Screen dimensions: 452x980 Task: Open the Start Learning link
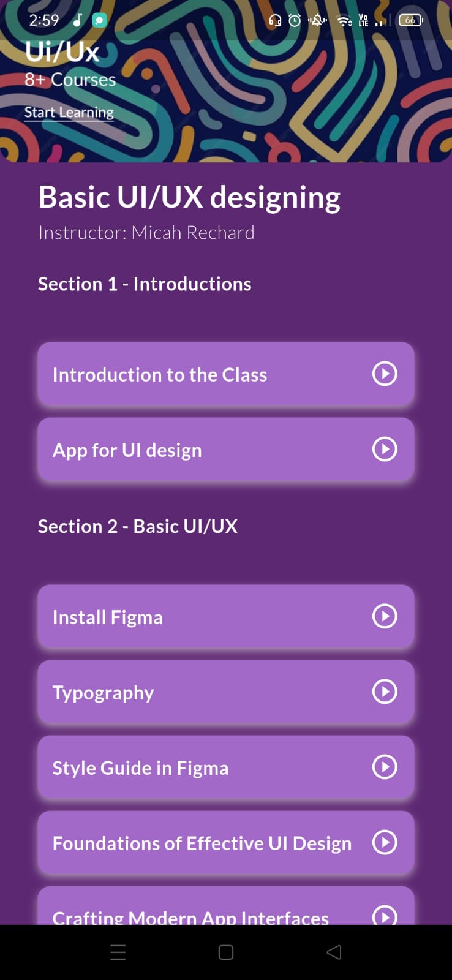click(x=69, y=113)
